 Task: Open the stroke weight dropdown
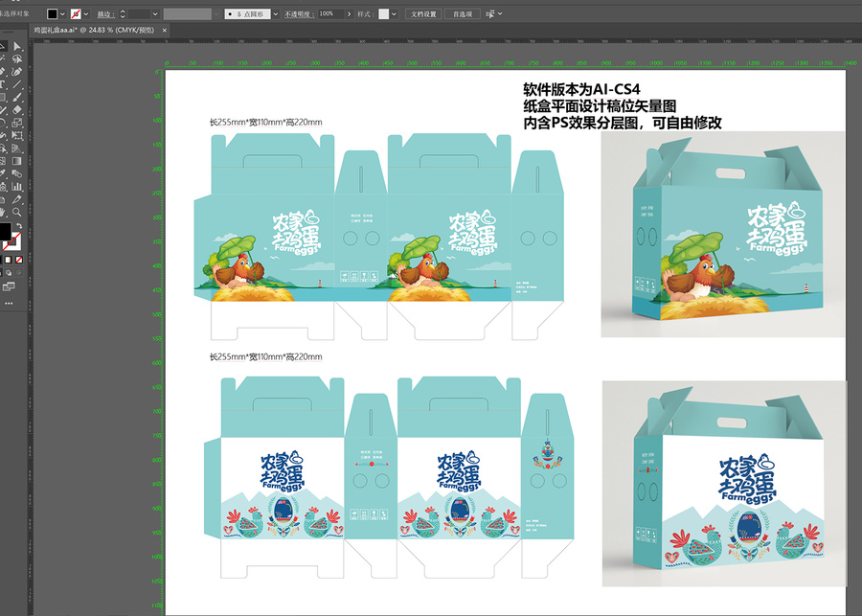click(155, 13)
